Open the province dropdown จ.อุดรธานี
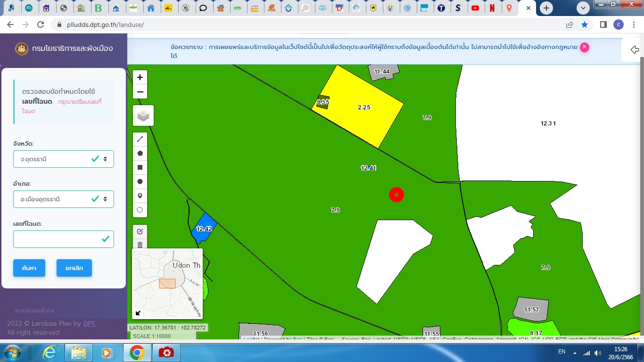This screenshot has height=362, width=644. (64, 159)
